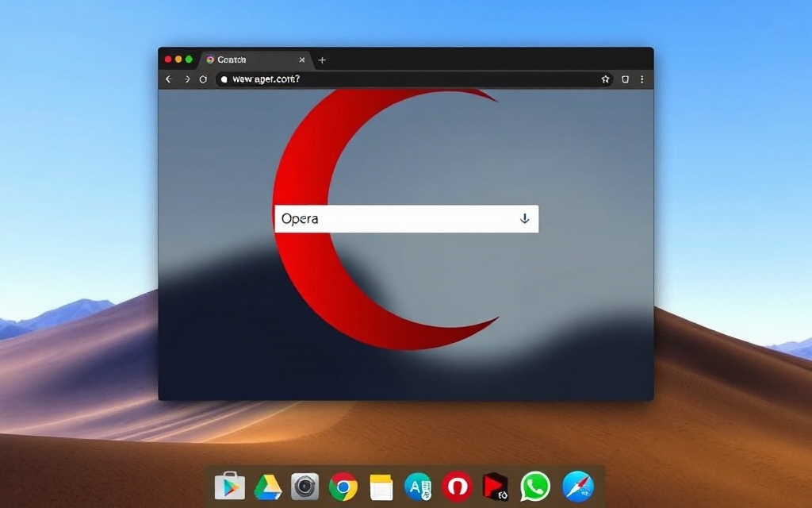Click the down arrow in the Opera box
812x508 pixels.
coord(525,219)
